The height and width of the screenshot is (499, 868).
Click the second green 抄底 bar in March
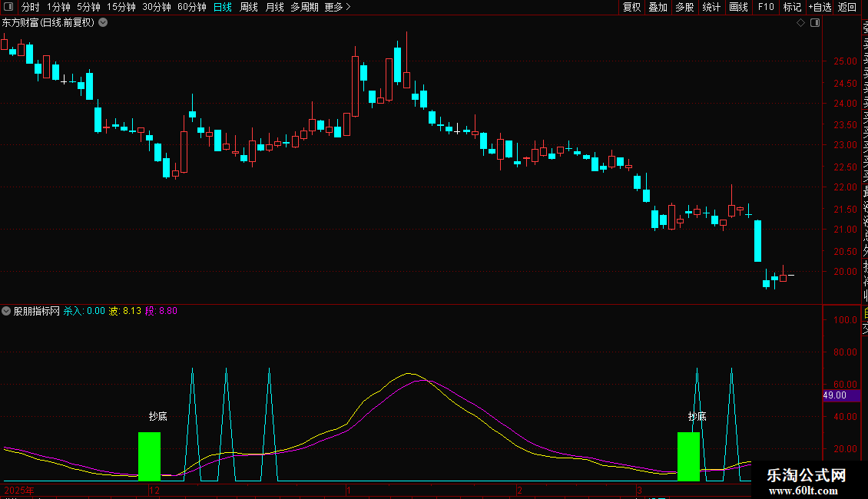[689, 457]
